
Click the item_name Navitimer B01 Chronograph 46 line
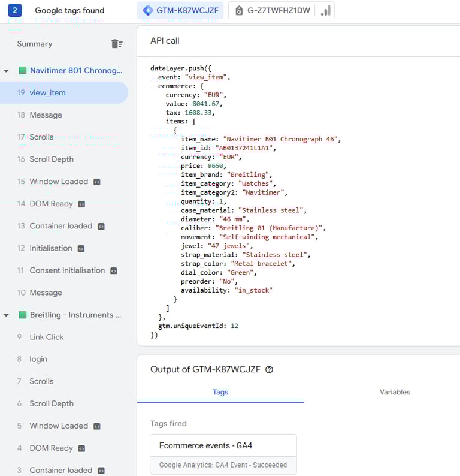[x=261, y=139]
